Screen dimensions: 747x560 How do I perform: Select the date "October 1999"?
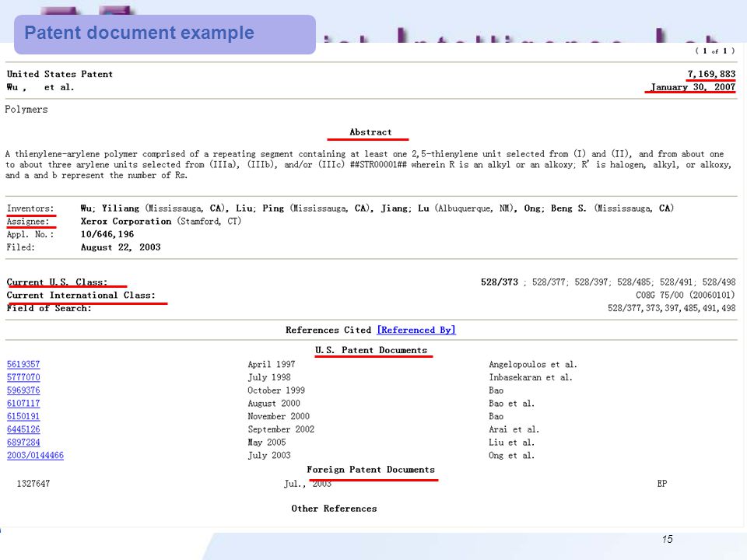pyautogui.click(x=276, y=390)
